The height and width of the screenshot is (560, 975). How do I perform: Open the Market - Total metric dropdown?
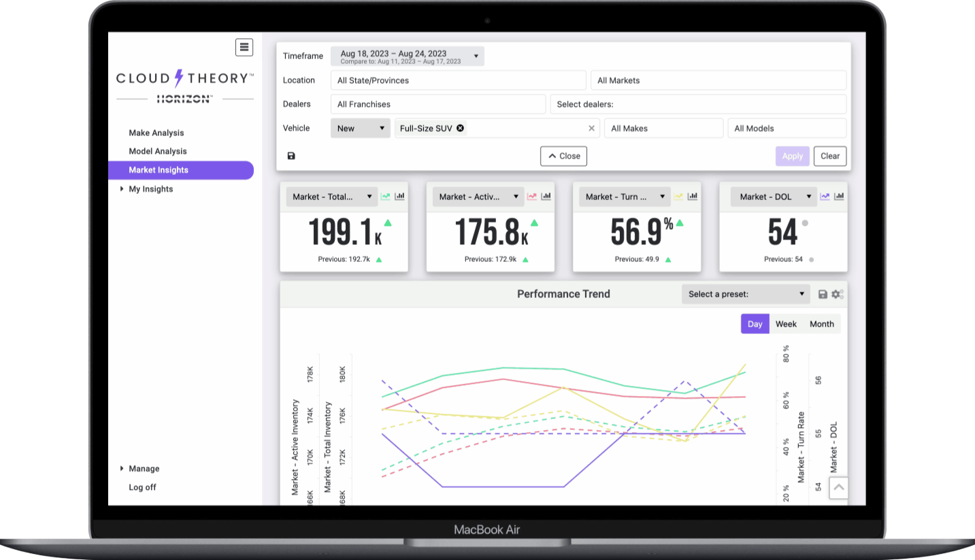point(332,197)
